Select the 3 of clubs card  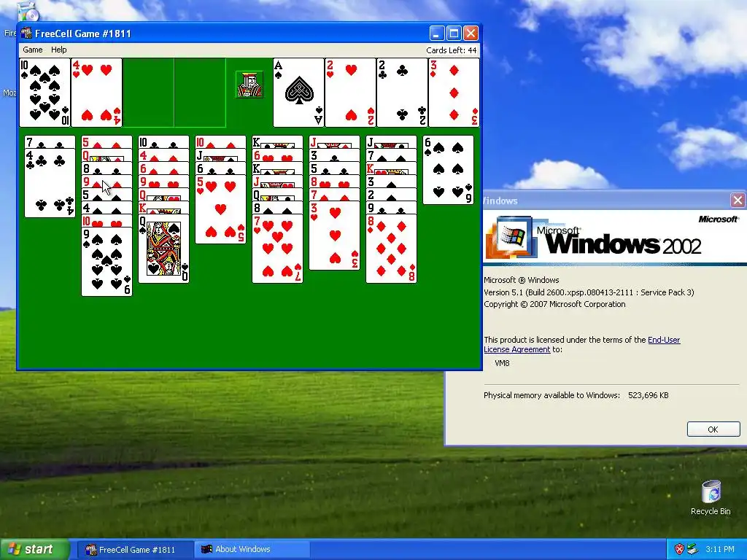(334, 155)
